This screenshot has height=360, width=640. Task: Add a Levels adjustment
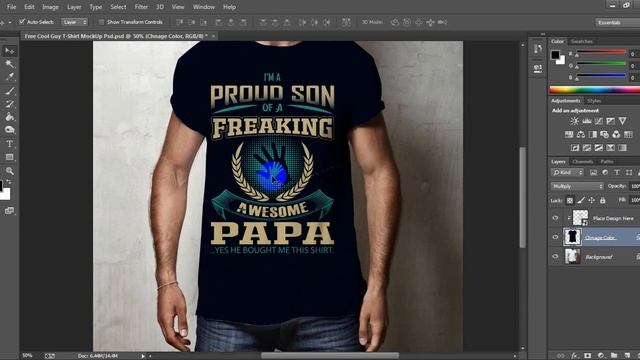(587, 121)
